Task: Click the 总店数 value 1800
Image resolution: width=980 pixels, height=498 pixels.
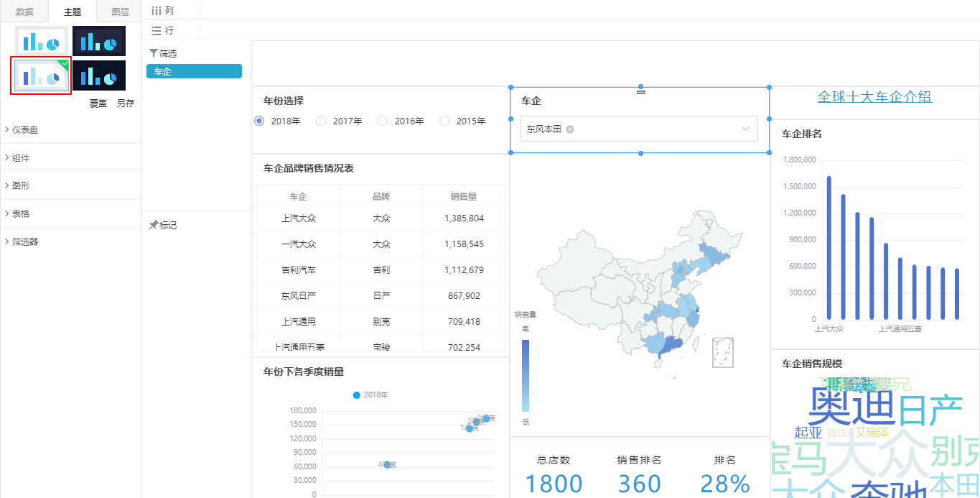Action: (555, 484)
